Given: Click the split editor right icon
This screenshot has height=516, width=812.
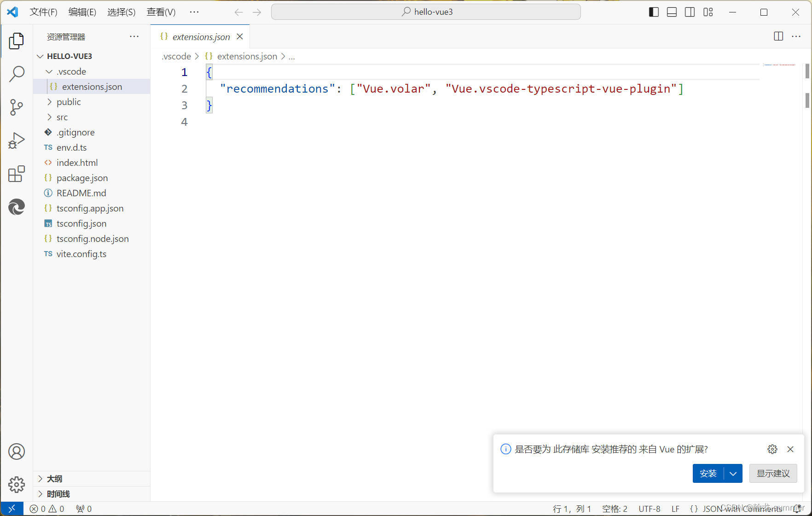Looking at the screenshot, I should [778, 36].
